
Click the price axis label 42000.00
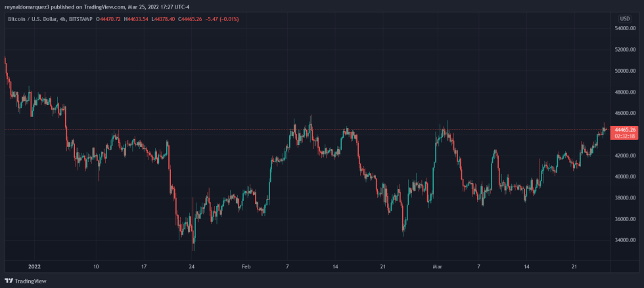click(x=624, y=156)
